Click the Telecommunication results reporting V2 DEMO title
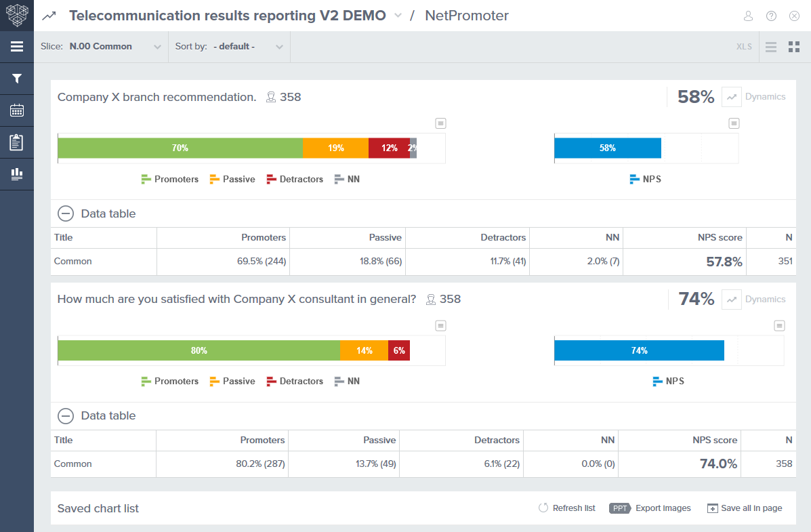811x532 pixels. click(x=228, y=16)
